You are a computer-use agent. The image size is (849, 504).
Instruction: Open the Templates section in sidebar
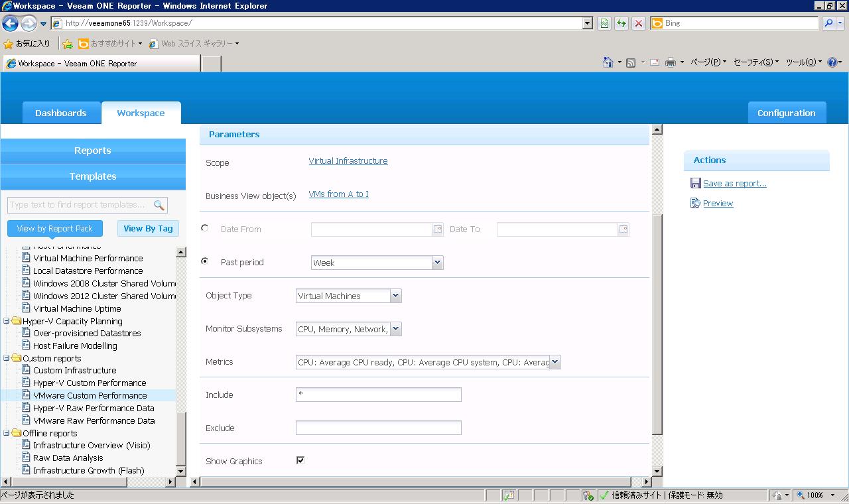tap(93, 177)
